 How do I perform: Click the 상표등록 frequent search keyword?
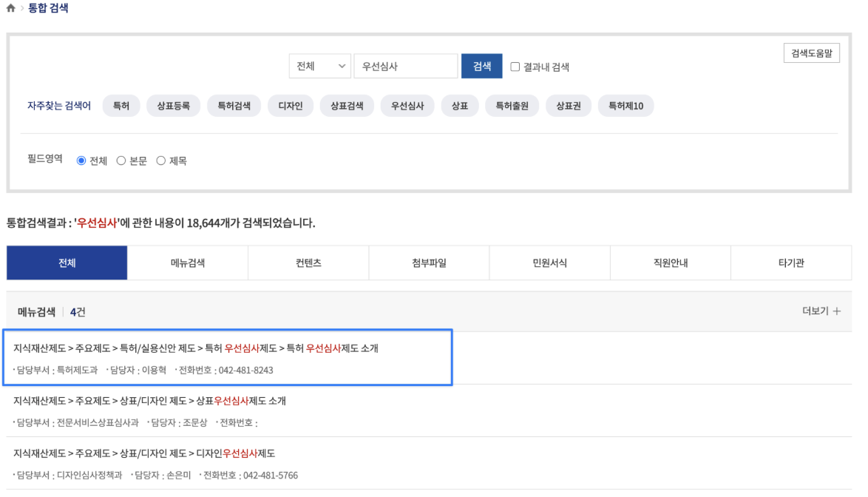(x=172, y=106)
